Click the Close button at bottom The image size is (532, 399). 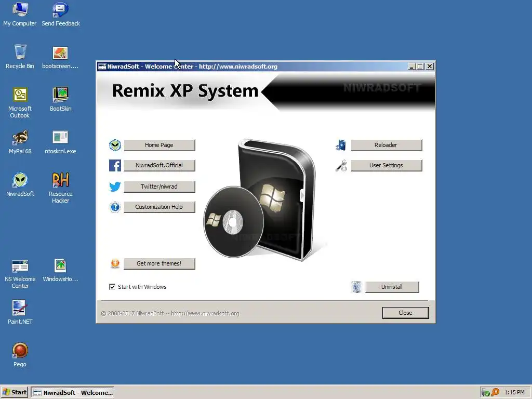point(405,313)
